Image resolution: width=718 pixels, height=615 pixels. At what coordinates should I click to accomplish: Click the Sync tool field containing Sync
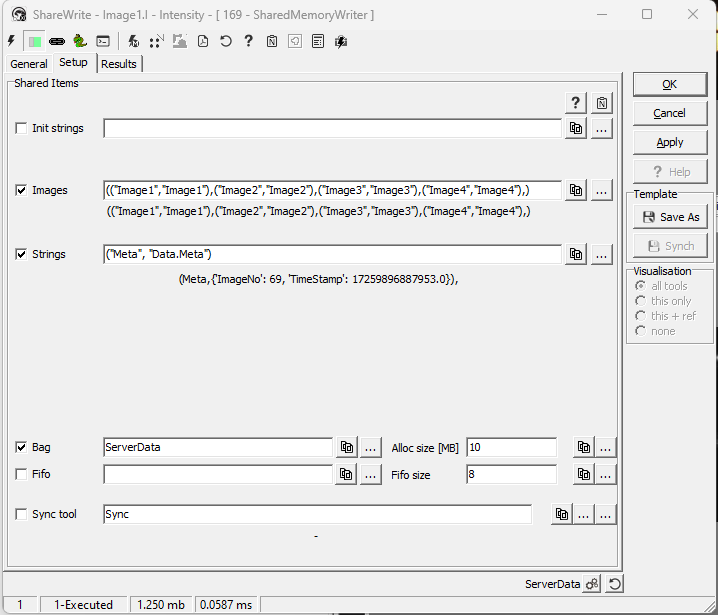[318, 514]
